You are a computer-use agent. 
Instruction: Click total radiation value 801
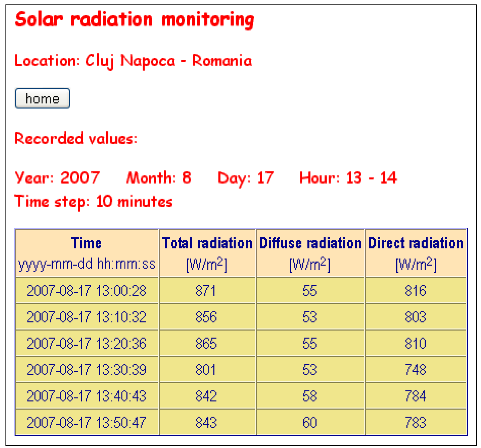tap(206, 370)
